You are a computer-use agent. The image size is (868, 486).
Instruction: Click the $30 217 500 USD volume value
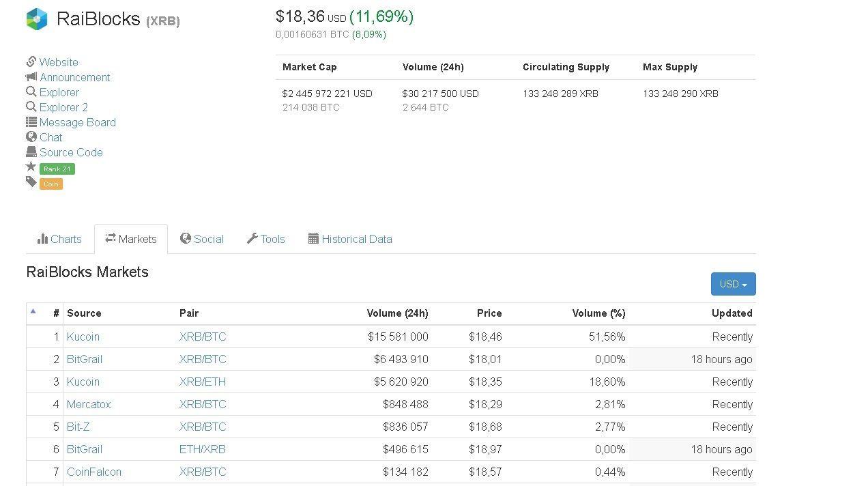tap(441, 94)
